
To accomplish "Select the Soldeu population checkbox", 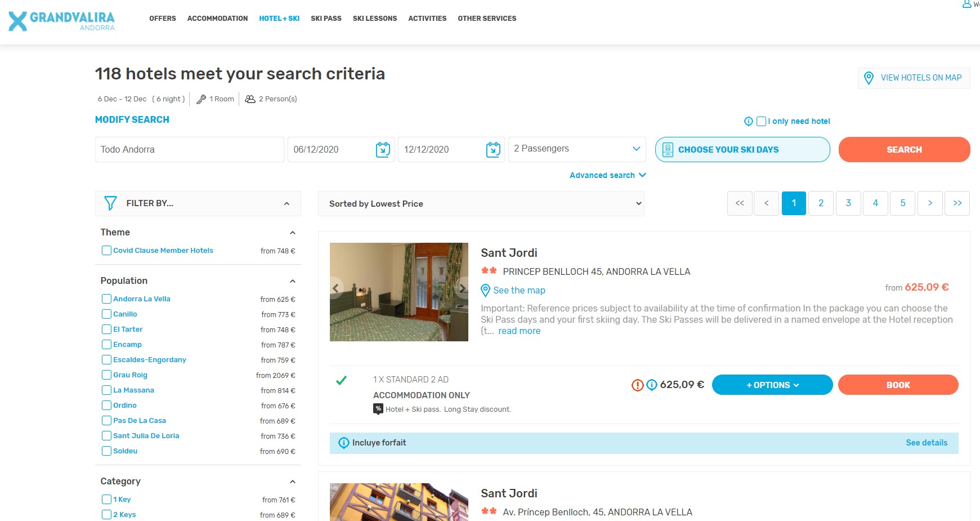I will 106,451.
